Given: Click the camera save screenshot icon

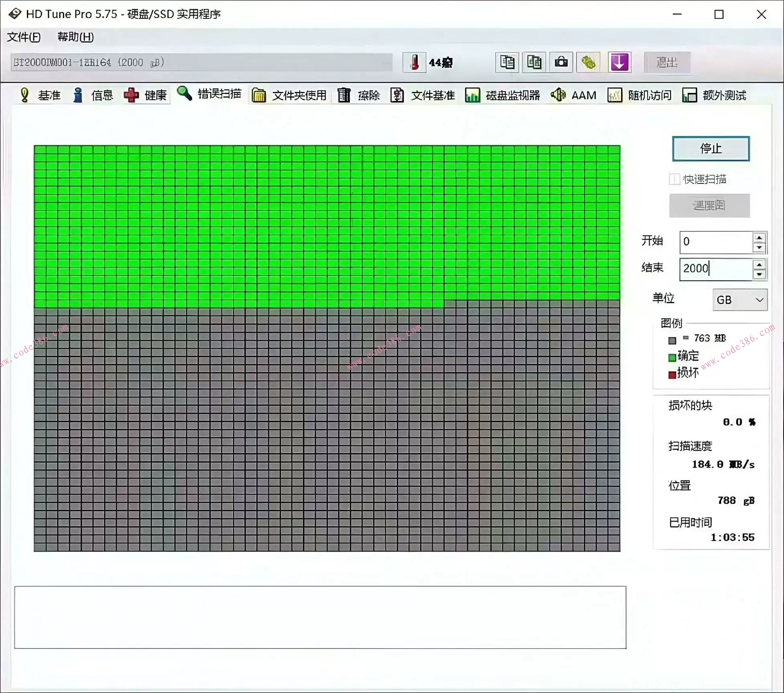Looking at the screenshot, I should coord(561,62).
